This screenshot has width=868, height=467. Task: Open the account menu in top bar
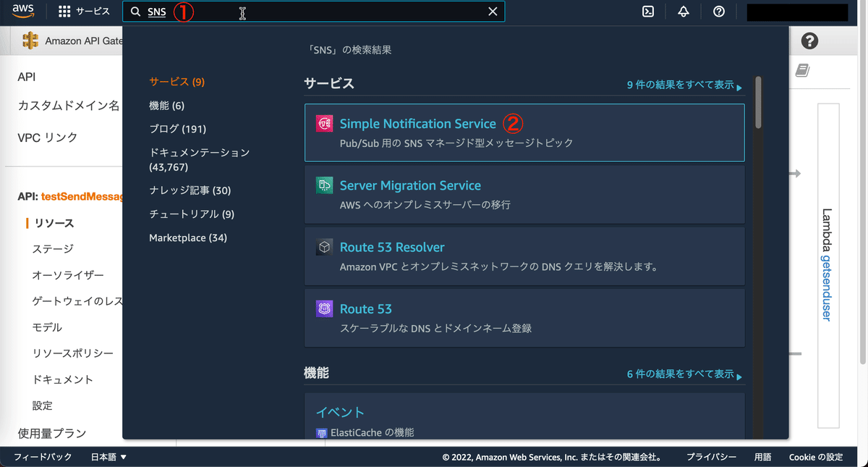coord(797,12)
